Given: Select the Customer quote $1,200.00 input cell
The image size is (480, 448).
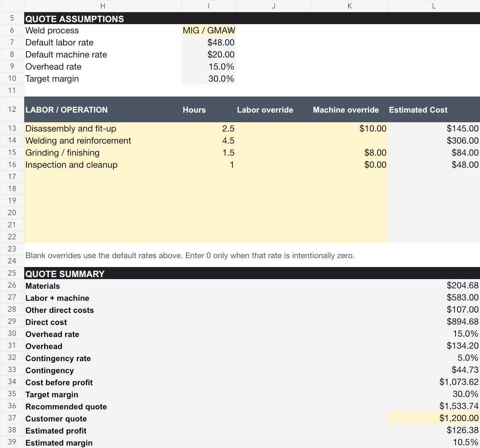Looking at the screenshot, I should click(434, 418).
